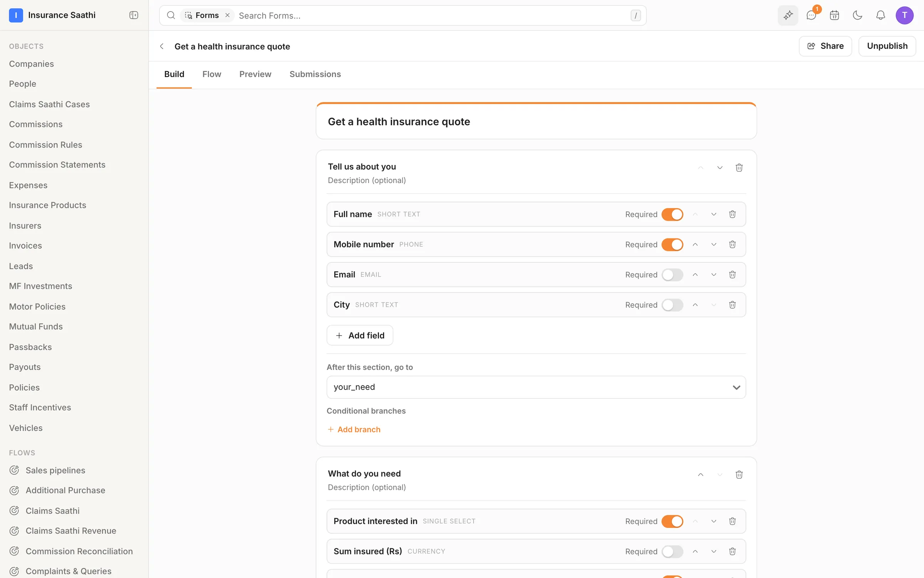
Task: Open the chat messages icon
Action: point(811,15)
